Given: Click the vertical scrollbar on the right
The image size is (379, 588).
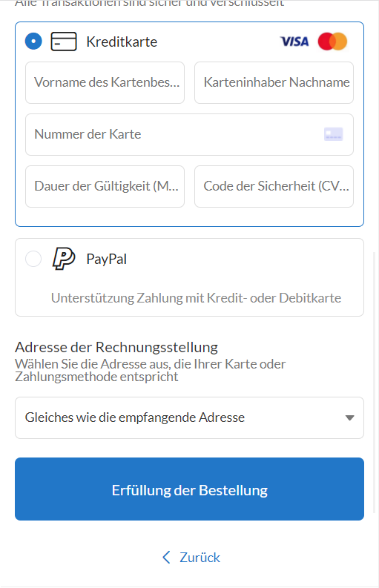Looking at the screenshot, I should (x=374, y=383).
